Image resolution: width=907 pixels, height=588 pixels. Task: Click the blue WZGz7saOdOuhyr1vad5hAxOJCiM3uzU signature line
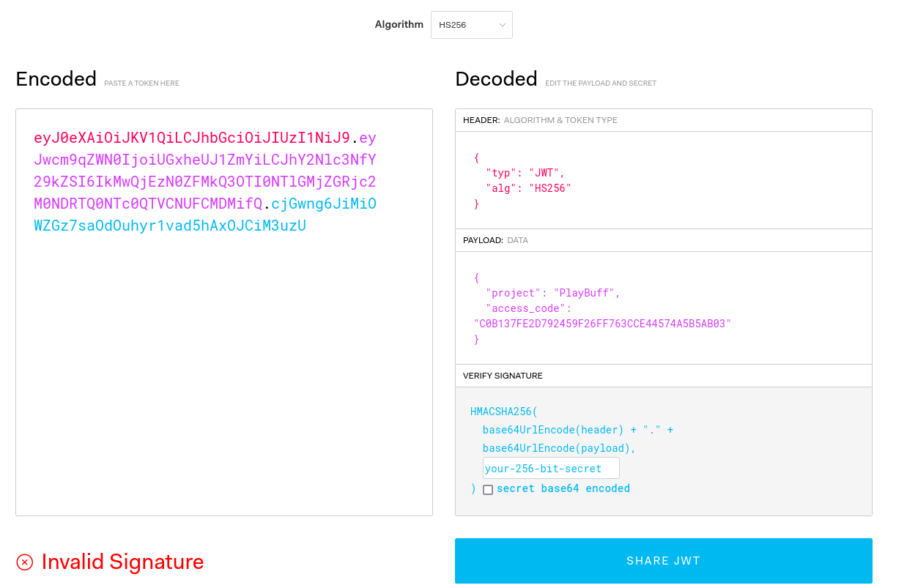(170, 226)
